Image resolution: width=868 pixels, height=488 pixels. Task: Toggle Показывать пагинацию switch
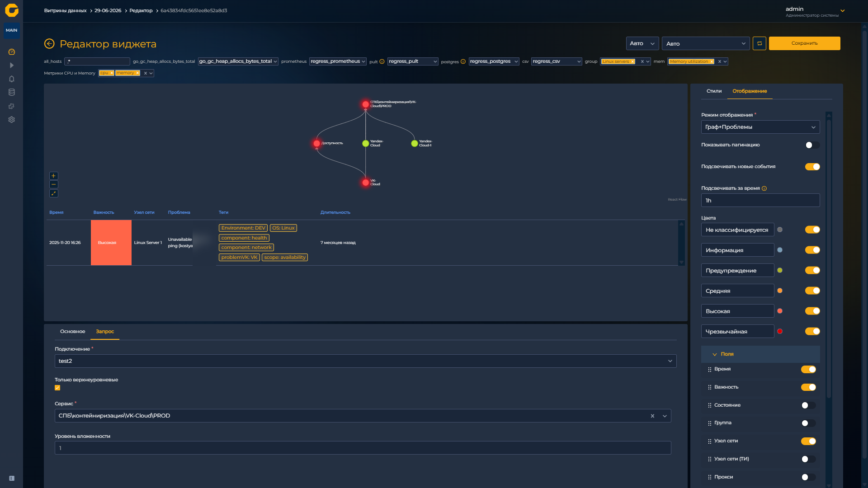pyautogui.click(x=812, y=145)
